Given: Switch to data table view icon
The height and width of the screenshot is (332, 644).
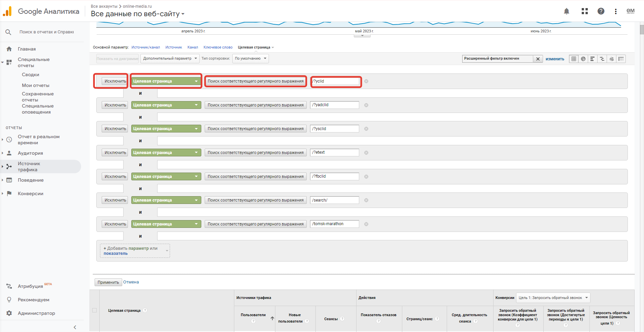Looking at the screenshot, I should click(x=574, y=59).
